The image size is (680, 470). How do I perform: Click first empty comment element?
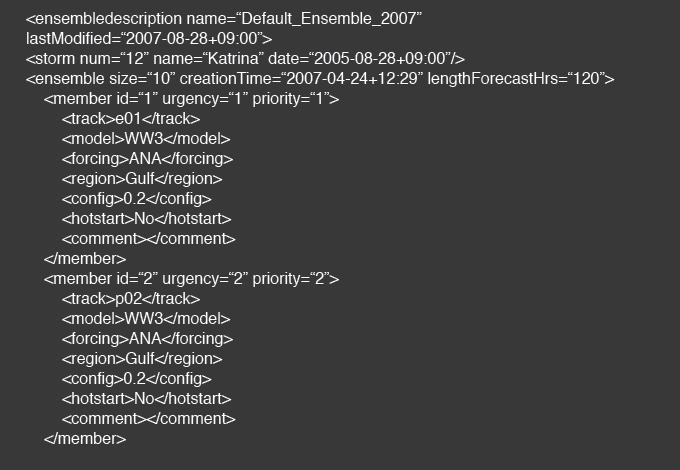pos(149,238)
